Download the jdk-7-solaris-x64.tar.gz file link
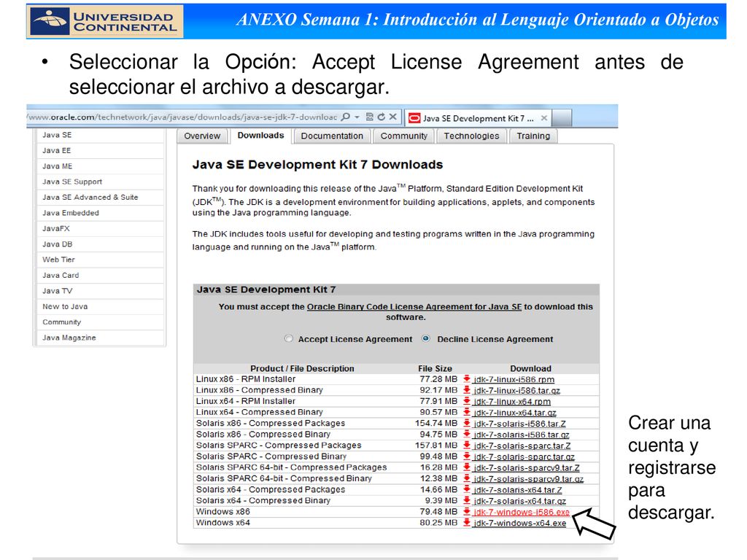 click(x=519, y=501)
